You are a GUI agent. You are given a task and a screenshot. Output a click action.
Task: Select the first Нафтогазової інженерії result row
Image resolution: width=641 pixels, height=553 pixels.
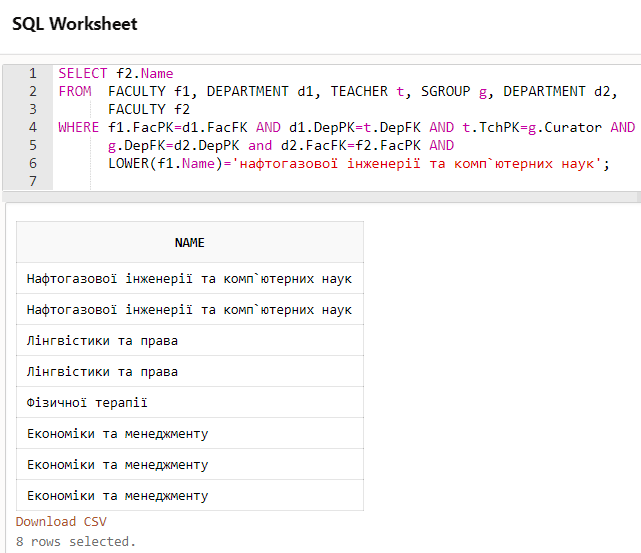(x=189, y=278)
